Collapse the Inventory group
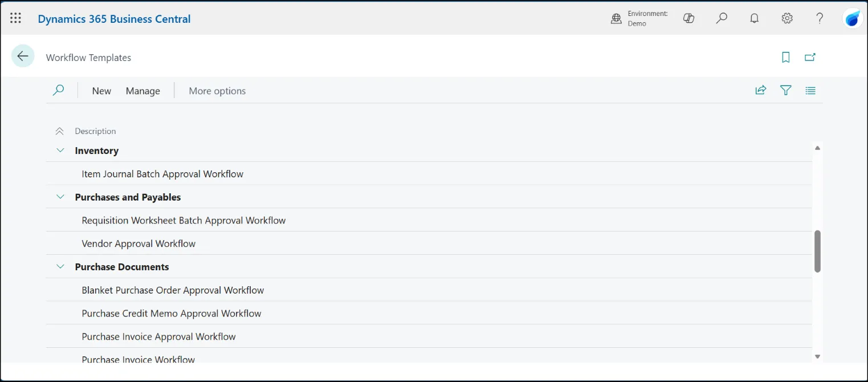Viewport: 868px width, 382px height. 60,151
